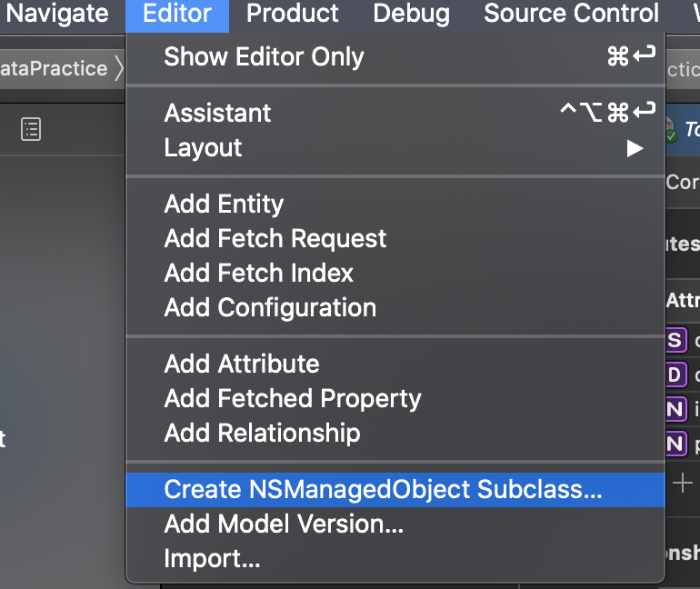Choose Assistant from Editor menu
This screenshot has width=700, height=589.
395,113
